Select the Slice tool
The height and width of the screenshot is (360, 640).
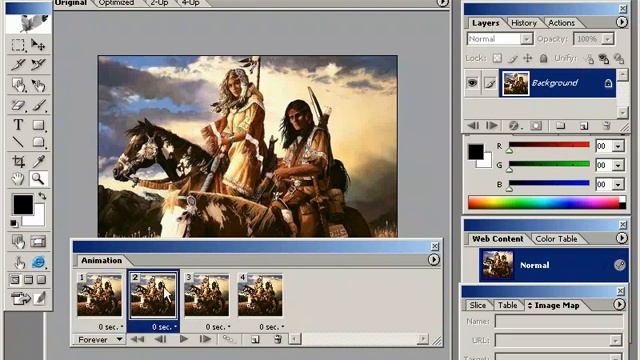(18, 64)
